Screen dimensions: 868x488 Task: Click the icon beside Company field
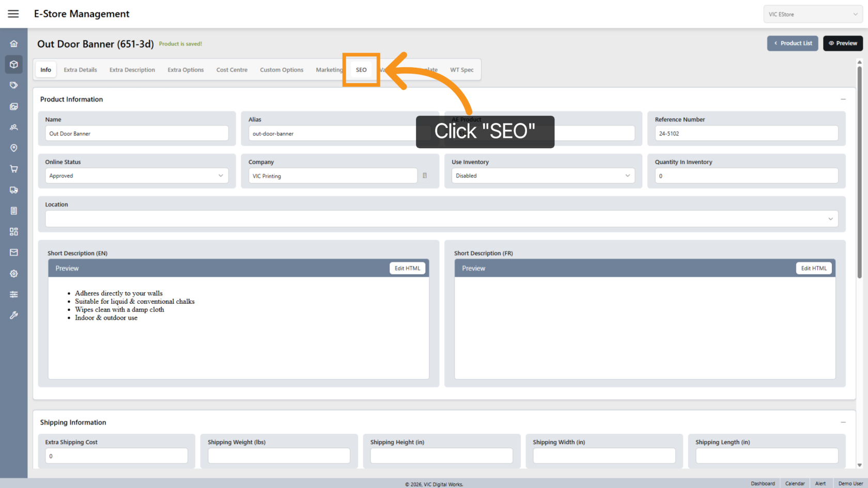[x=425, y=176]
